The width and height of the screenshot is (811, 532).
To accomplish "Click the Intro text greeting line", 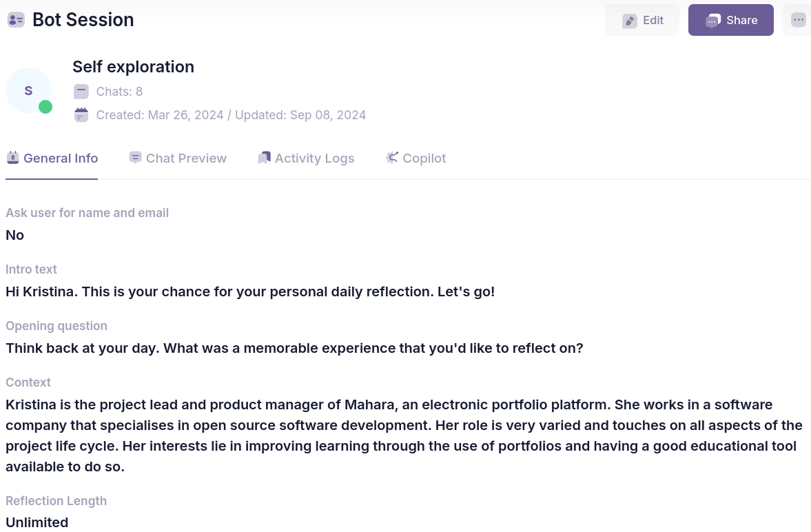I will [250, 291].
